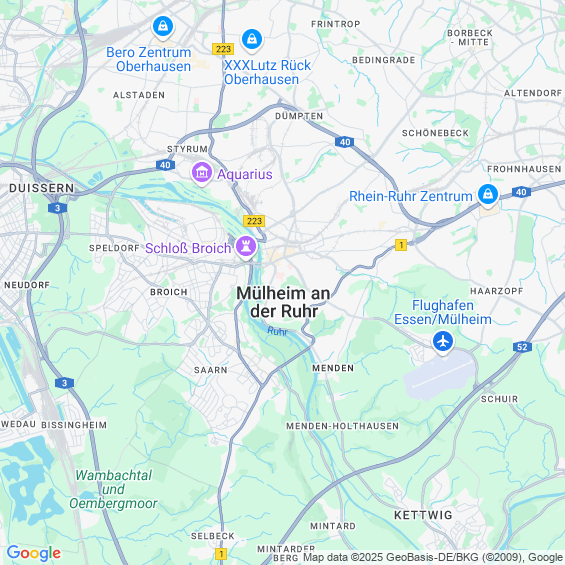Select the Menden-Holthausen label
Image resolution: width=565 pixels, height=565 pixels.
point(343,426)
